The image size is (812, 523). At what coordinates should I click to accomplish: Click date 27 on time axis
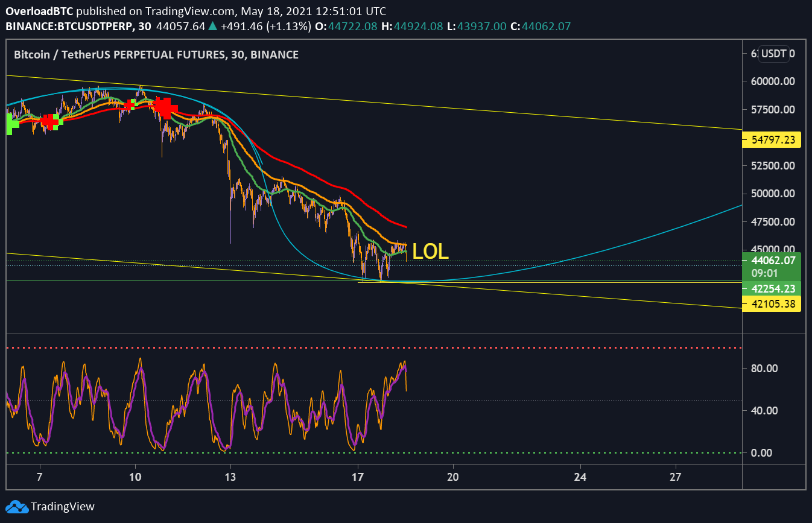676,477
